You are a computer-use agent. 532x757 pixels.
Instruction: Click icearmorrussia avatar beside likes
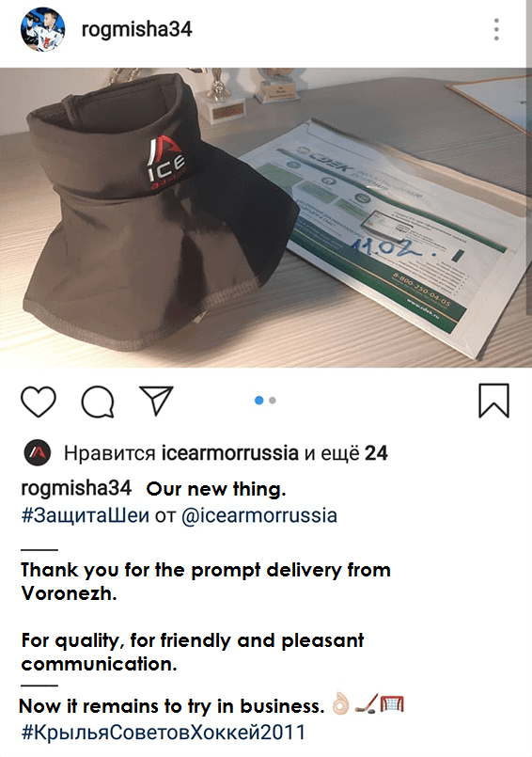pos(38,453)
